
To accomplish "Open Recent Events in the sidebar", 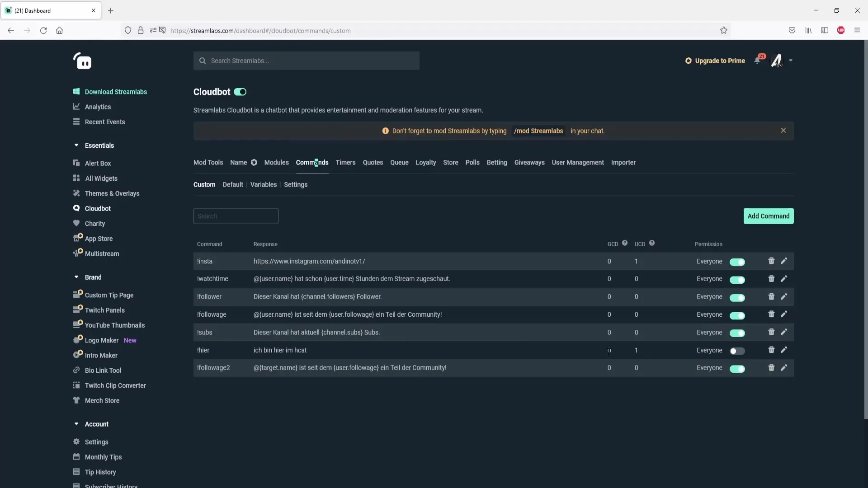I will tap(105, 122).
